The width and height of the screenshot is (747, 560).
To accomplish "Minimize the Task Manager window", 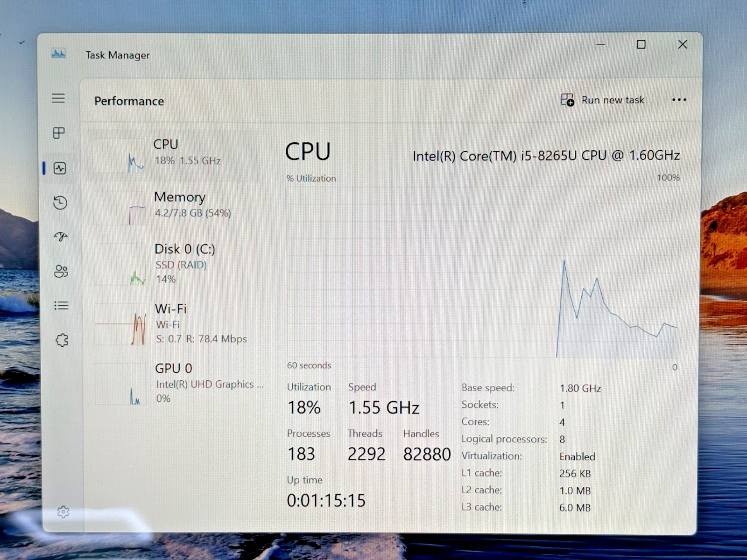I will tap(601, 44).
